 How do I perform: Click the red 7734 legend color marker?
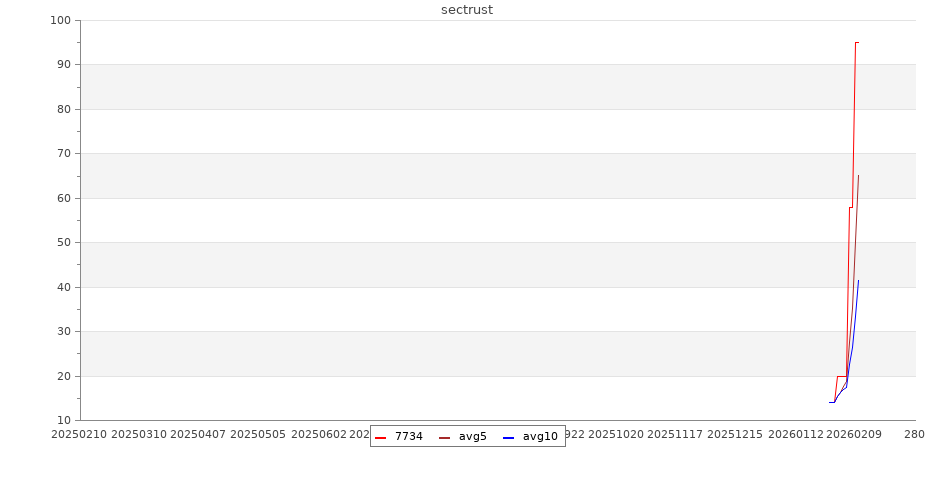(380, 437)
